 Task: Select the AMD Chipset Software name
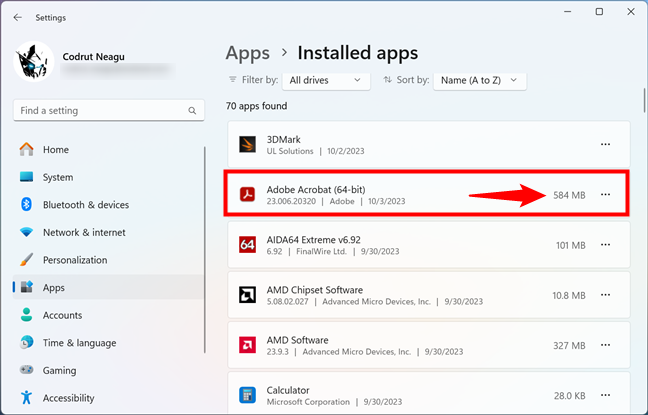coord(314,290)
